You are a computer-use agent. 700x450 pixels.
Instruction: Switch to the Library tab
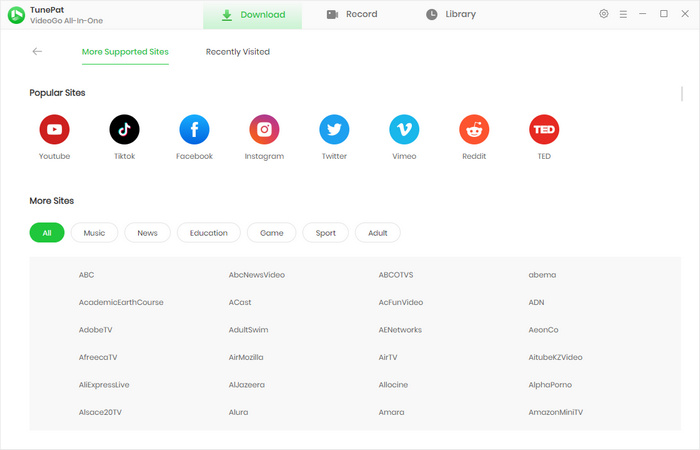tap(450, 14)
